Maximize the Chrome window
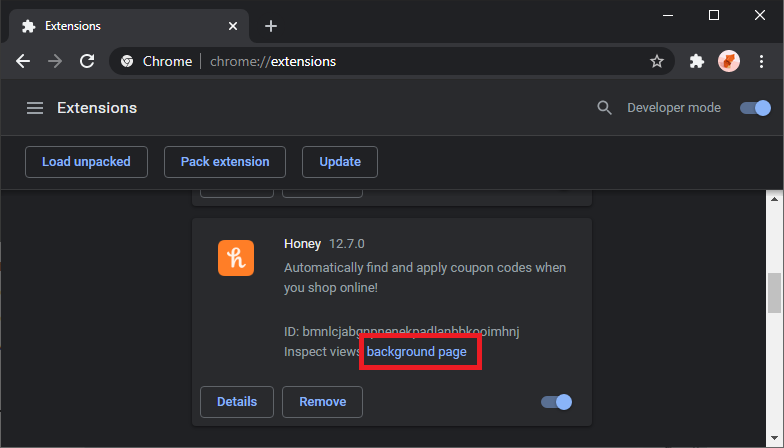Image resolution: width=784 pixels, height=448 pixels. click(714, 16)
